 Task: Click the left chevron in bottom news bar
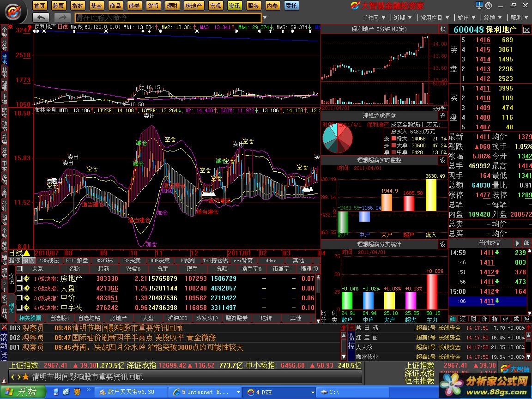[x=13, y=377]
